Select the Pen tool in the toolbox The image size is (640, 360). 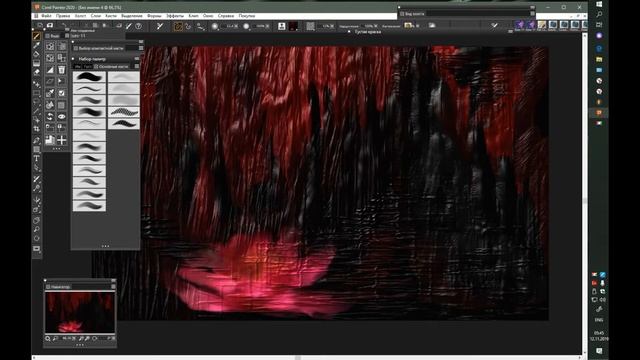coord(36,140)
